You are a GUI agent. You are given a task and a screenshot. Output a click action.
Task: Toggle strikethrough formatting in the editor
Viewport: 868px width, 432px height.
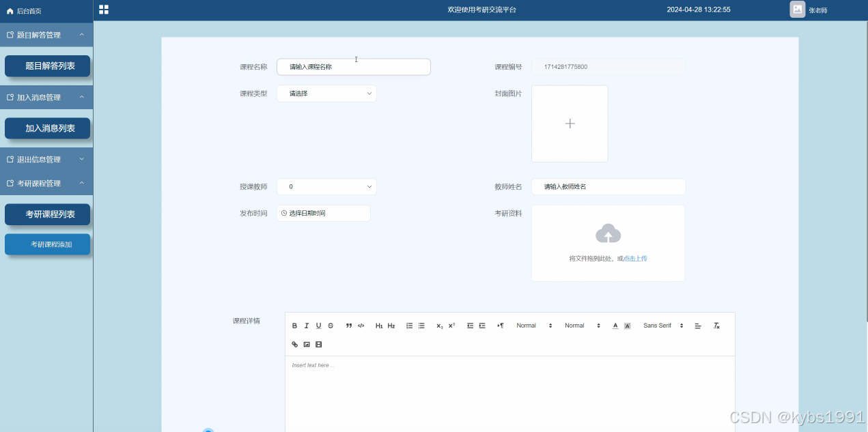click(331, 326)
